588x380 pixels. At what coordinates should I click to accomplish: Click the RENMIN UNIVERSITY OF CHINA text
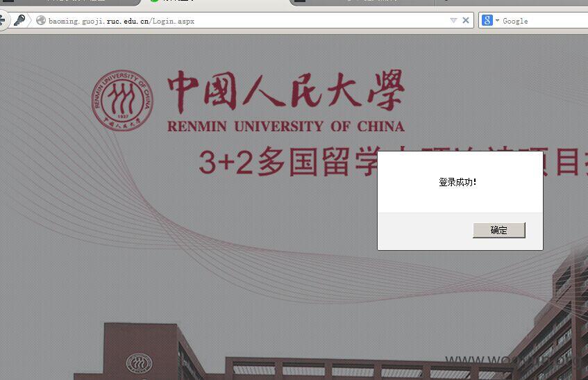(286, 126)
